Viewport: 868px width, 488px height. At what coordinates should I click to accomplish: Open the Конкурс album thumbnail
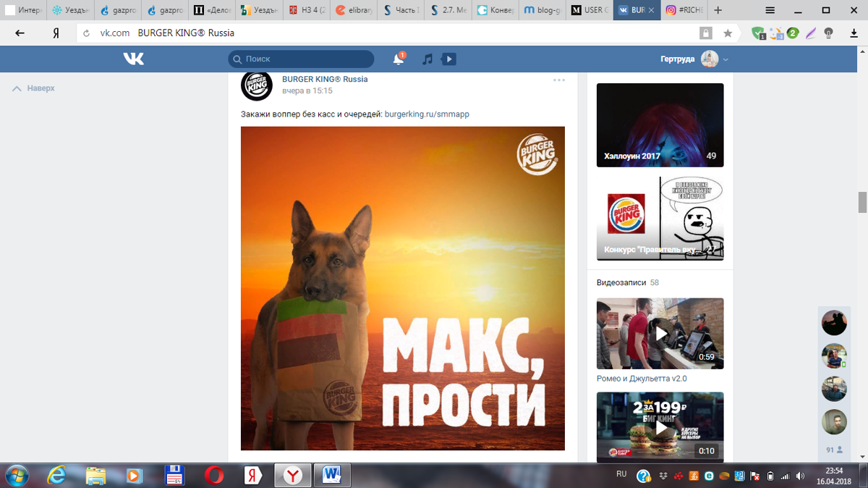coord(660,219)
